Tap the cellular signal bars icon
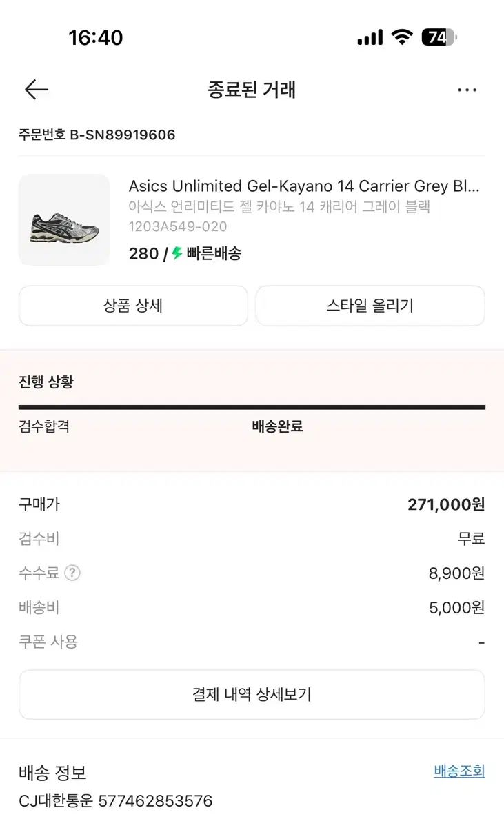This screenshot has width=504, height=828. [x=370, y=38]
